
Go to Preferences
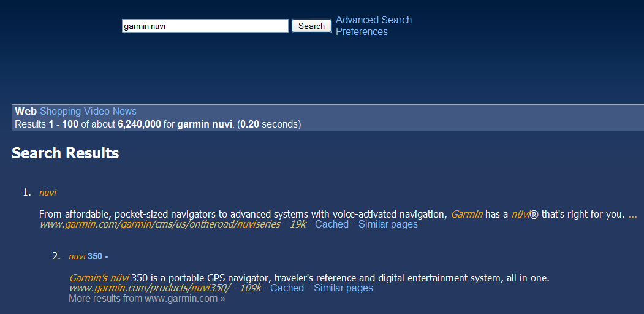point(362,32)
